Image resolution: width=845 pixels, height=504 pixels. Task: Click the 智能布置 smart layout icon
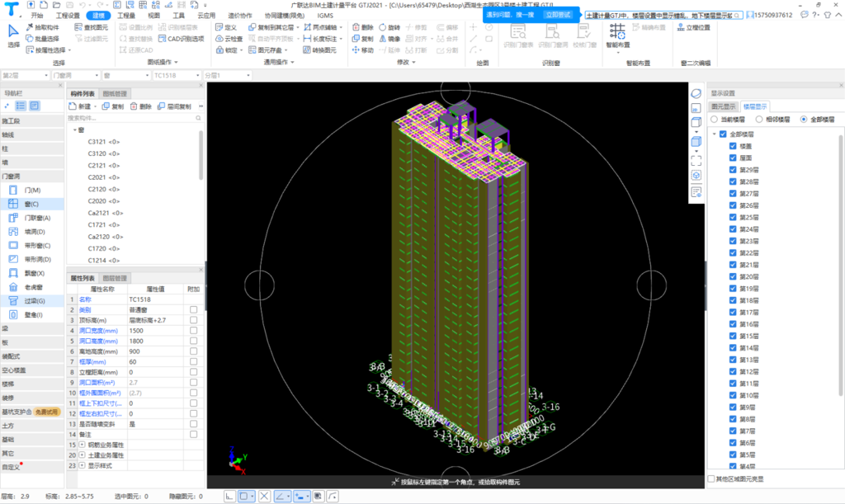pyautogui.click(x=617, y=33)
